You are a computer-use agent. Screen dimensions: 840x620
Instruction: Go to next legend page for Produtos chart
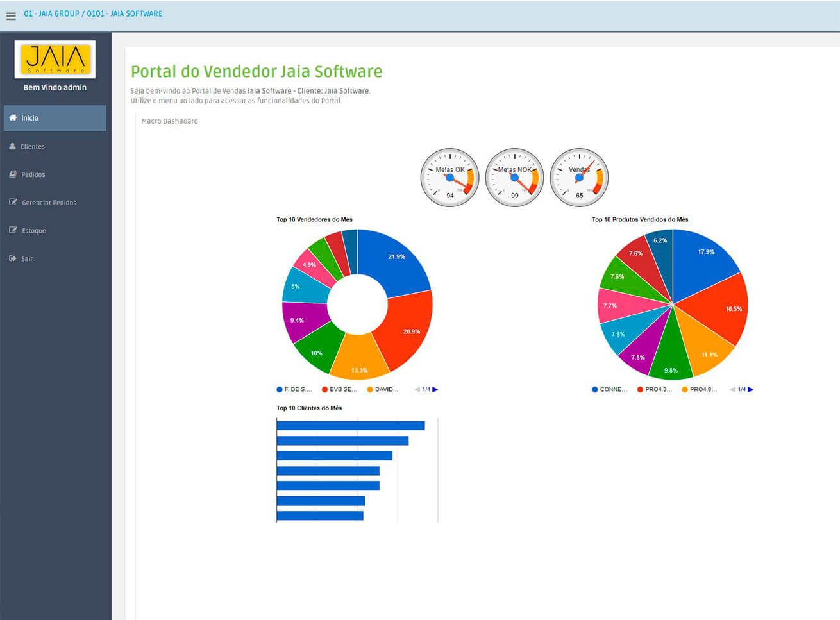tap(751, 389)
